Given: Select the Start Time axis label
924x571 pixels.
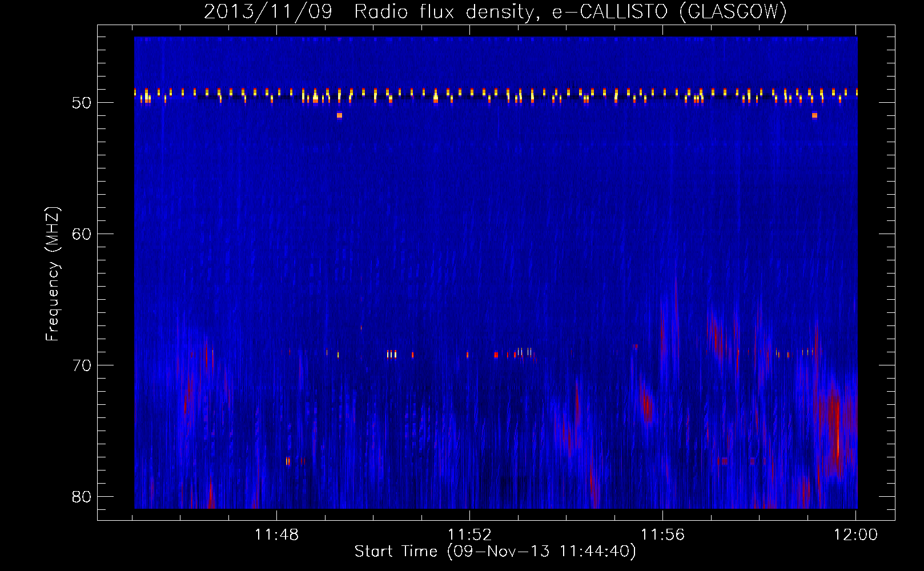Looking at the screenshot, I should point(495,552).
